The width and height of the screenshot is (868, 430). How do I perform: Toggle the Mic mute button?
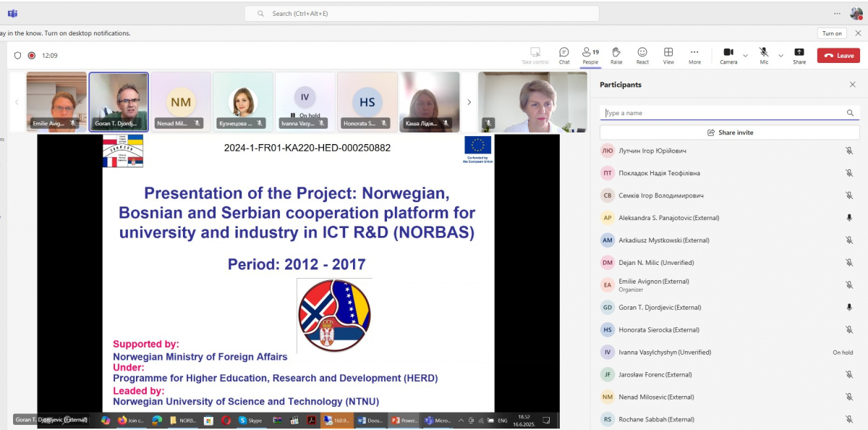coord(764,55)
